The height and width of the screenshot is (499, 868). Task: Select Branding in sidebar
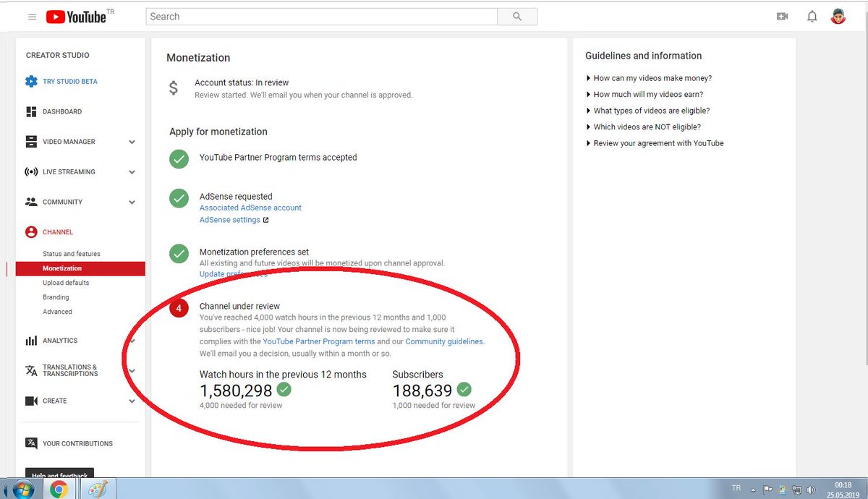click(56, 297)
